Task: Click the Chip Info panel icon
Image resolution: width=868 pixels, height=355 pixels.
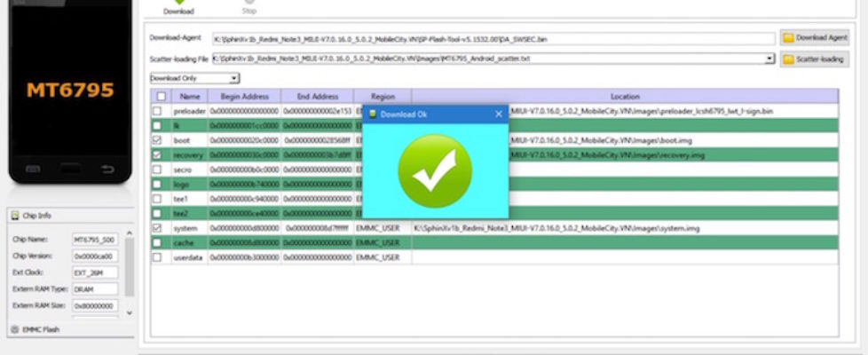Action: tap(14, 215)
